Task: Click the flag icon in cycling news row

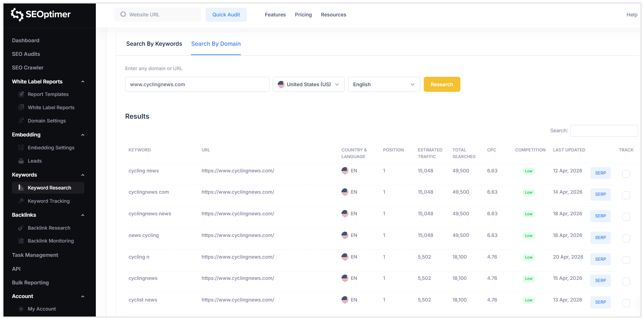Action: (345, 171)
